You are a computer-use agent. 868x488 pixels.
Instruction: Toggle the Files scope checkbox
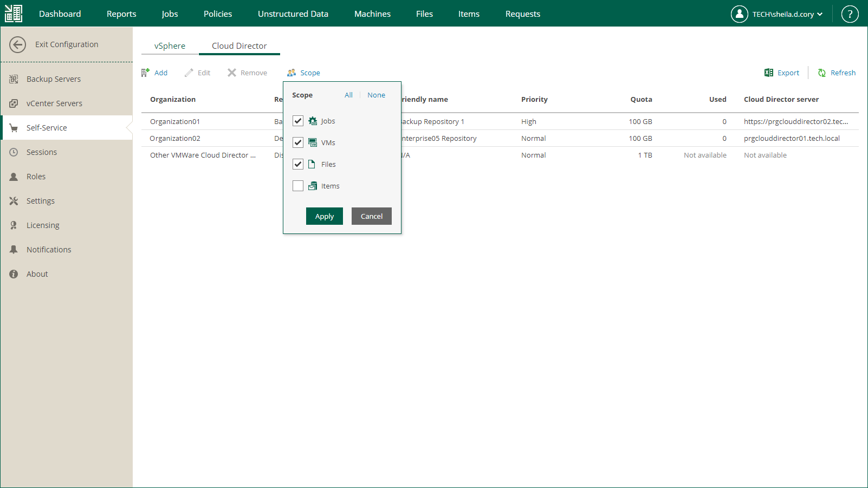pyautogui.click(x=298, y=164)
